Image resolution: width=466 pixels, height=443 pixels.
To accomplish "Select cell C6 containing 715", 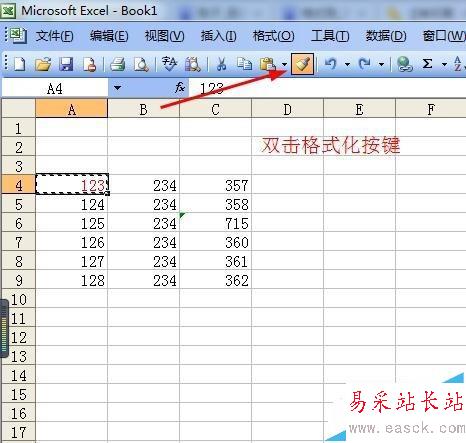I will (215, 223).
